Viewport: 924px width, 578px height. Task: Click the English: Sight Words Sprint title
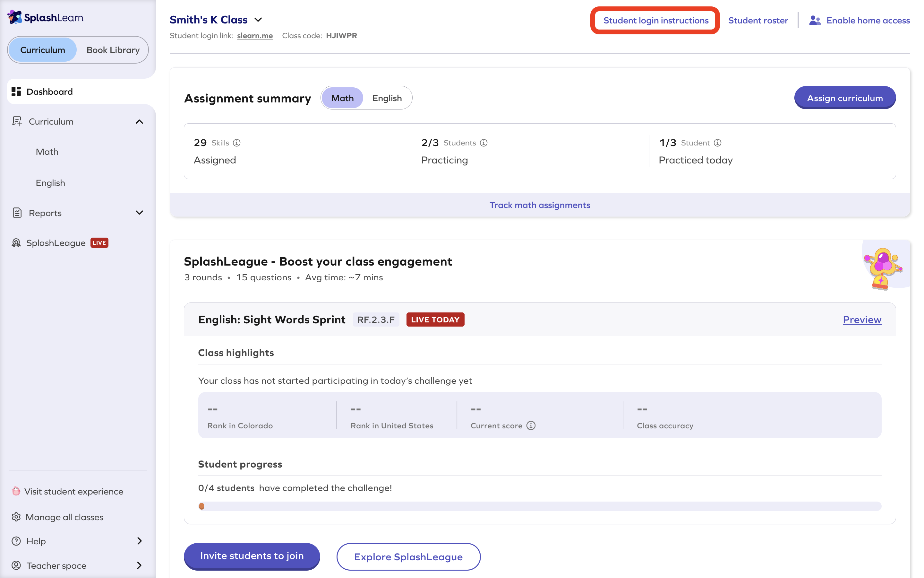pos(271,320)
